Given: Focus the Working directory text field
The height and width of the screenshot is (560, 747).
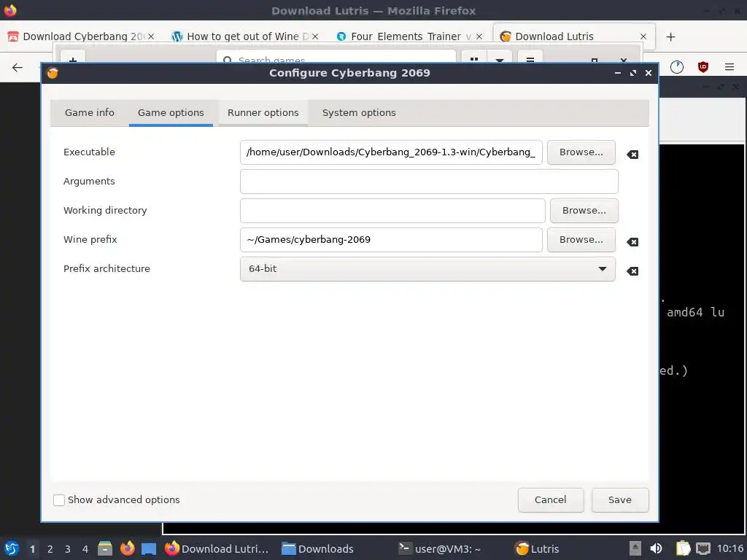Looking at the screenshot, I should point(392,211).
